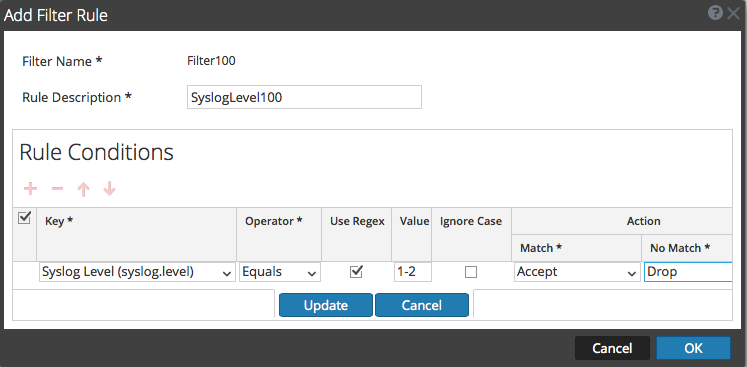The height and width of the screenshot is (367, 747).
Task: Enable the Ignore Case checkbox
Action: pos(471,272)
